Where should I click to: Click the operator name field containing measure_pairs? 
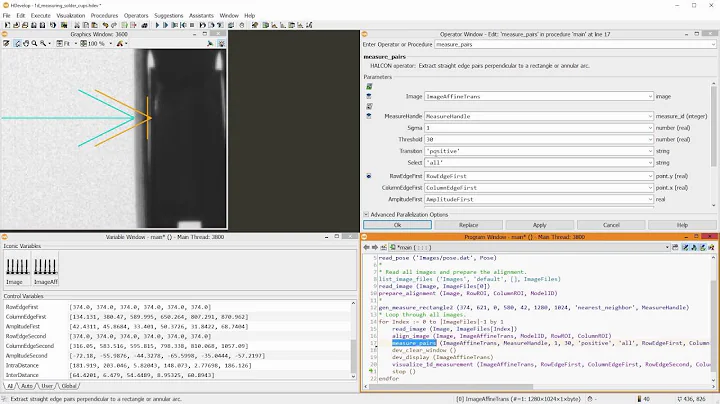(574, 45)
